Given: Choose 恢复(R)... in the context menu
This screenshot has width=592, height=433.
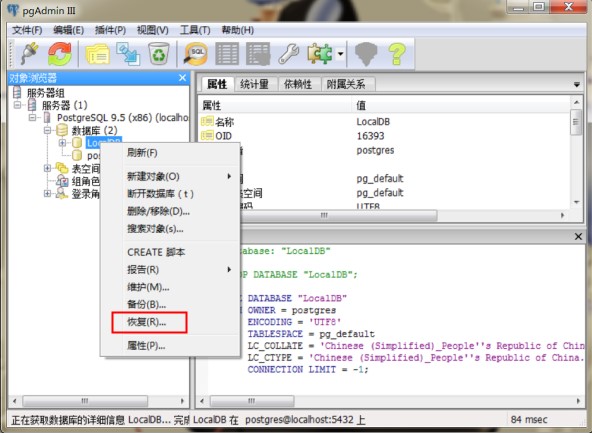Looking at the screenshot, I should coord(170,322).
